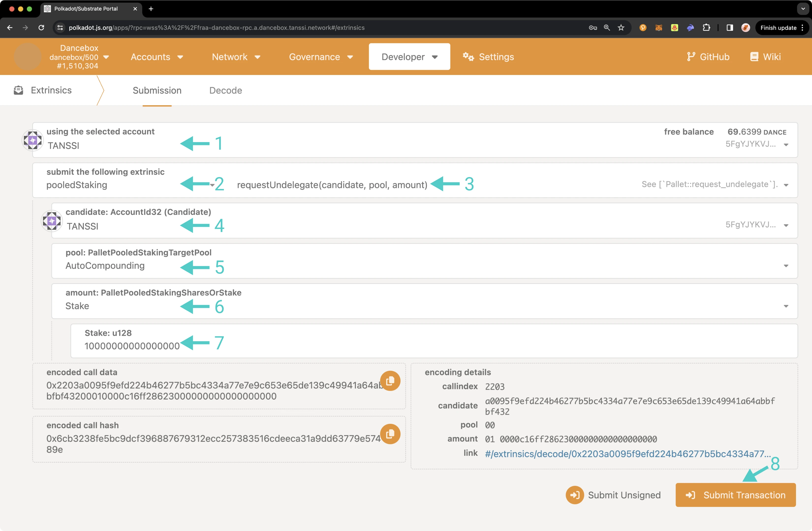Click Submit Unsigned button
Image resolution: width=812 pixels, height=531 pixels.
click(x=613, y=495)
